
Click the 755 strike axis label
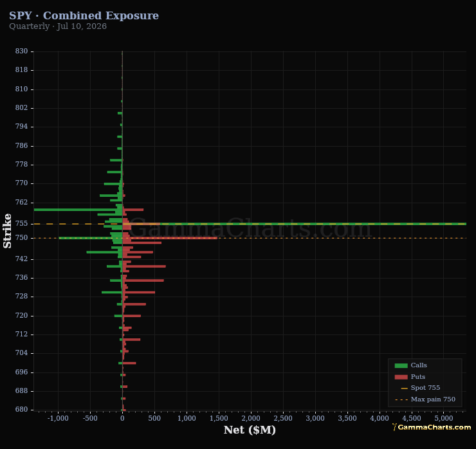pyautogui.click(x=21, y=224)
